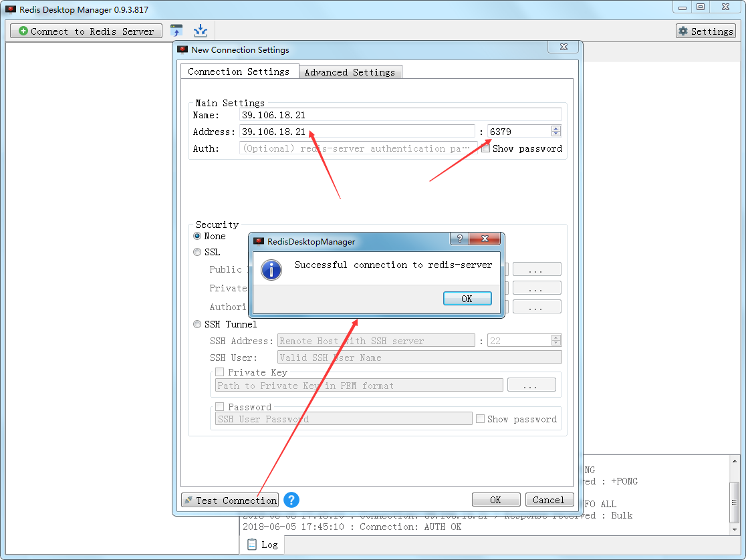Click the SSH Address input field

[x=376, y=341]
